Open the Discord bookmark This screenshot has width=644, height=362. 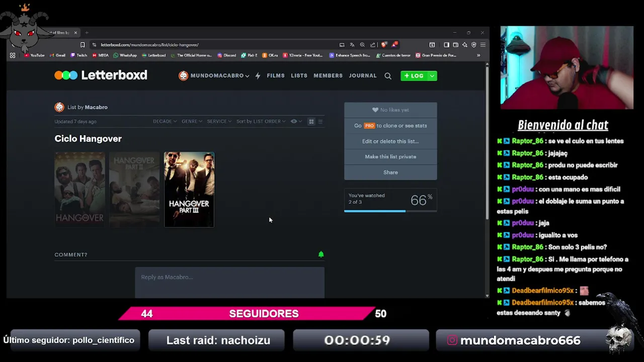click(x=226, y=55)
